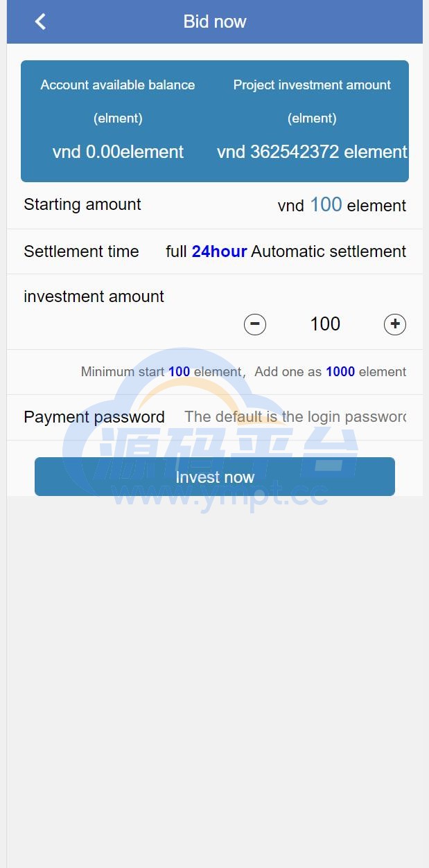This screenshot has width=429, height=868.
Task: Increase investment amount with plus icon
Action: (395, 324)
